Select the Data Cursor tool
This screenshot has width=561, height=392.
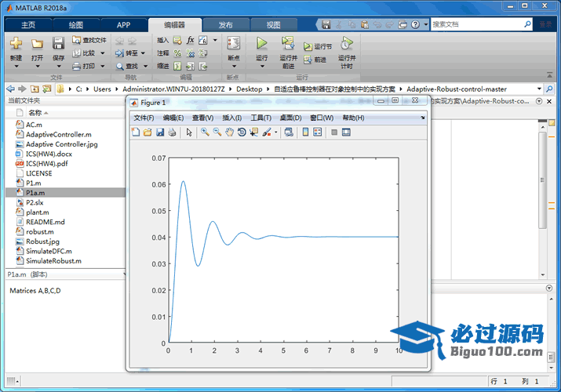(253, 132)
